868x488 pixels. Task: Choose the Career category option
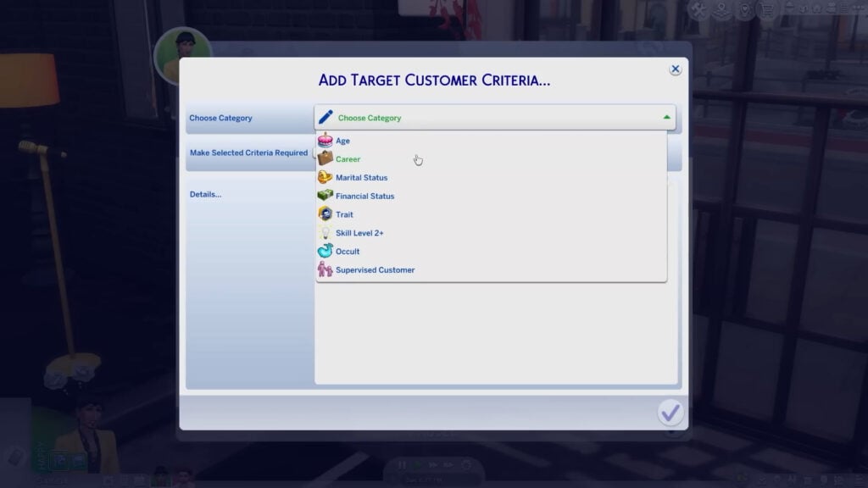[348, 159]
